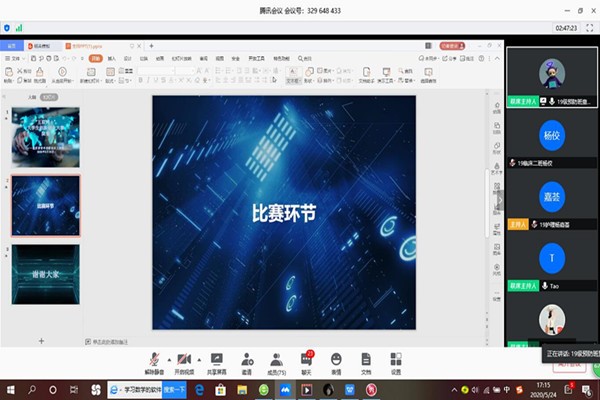Open 文档 documents icon
The image size is (600, 400).
click(366, 361)
